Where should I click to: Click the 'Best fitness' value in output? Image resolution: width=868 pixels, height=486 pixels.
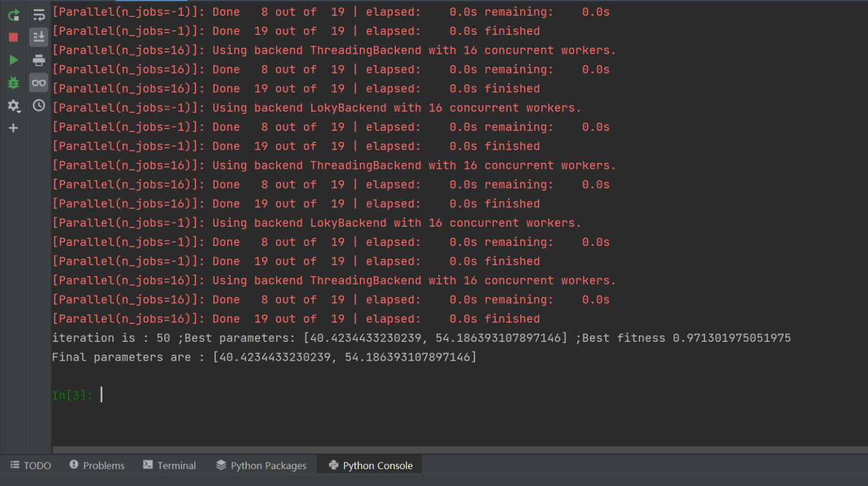[x=731, y=338]
